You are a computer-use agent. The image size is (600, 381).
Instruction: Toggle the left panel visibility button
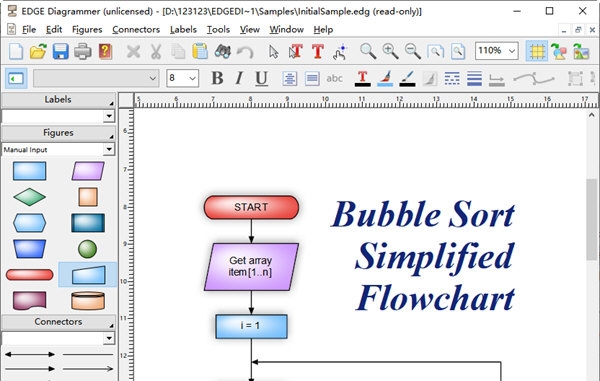pyautogui.click(x=16, y=78)
